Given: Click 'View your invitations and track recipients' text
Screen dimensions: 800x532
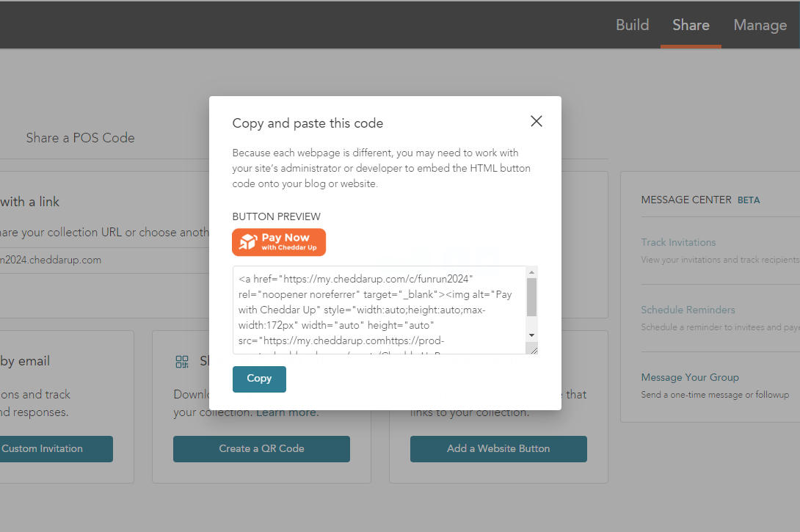Looking at the screenshot, I should [x=720, y=260].
